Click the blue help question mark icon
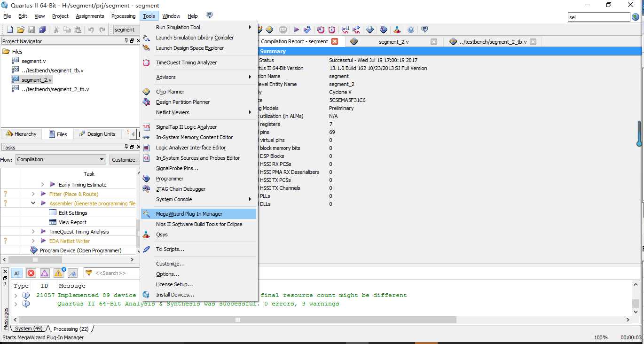The image size is (644, 344). pos(411,30)
